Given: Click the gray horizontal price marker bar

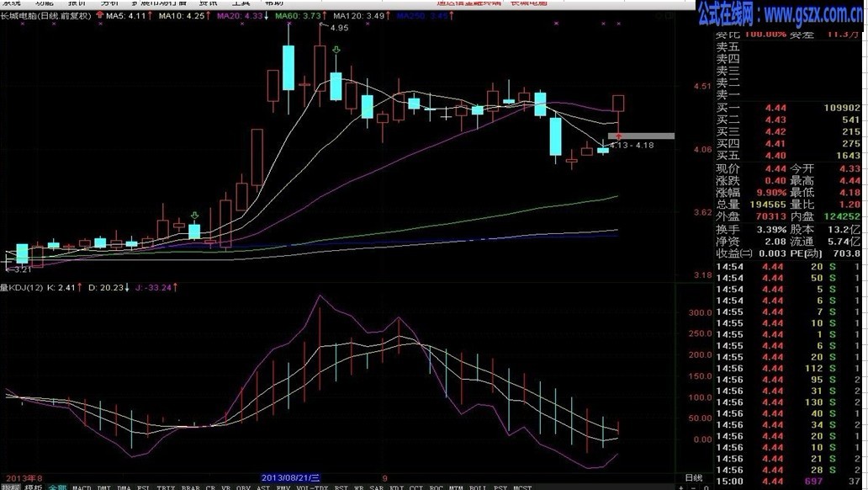Looking at the screenshot, I should tap(642, 136).
